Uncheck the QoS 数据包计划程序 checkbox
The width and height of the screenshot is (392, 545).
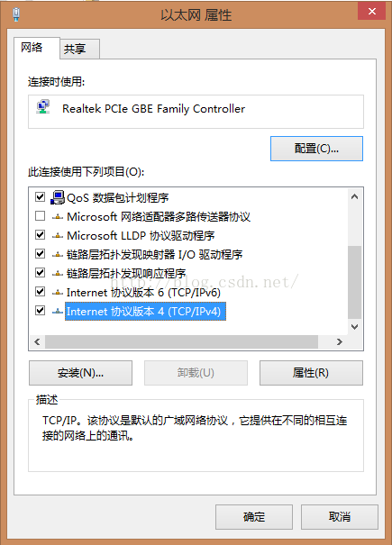point(40,197)
